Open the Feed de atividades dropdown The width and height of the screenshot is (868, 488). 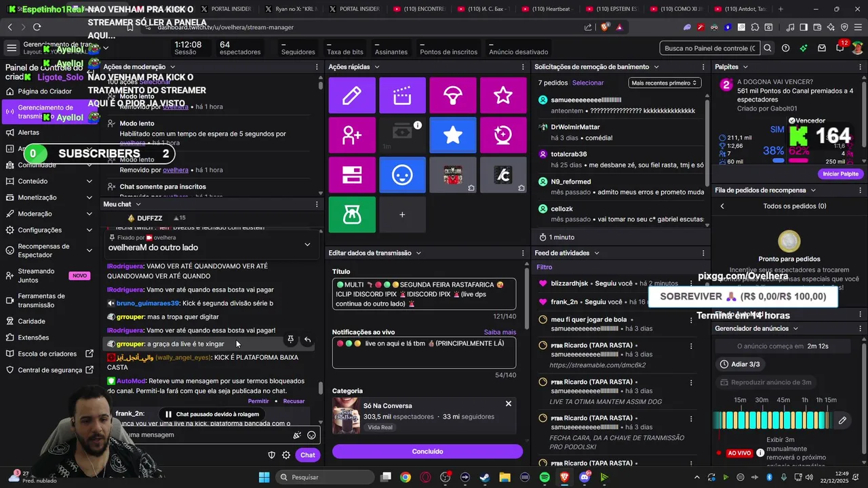pos(596,253)
